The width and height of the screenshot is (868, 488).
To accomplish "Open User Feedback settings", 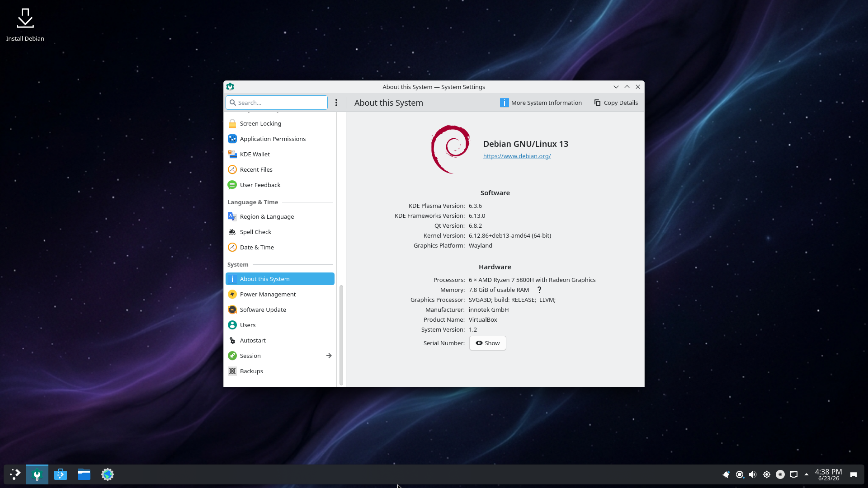I will (280, 185).
